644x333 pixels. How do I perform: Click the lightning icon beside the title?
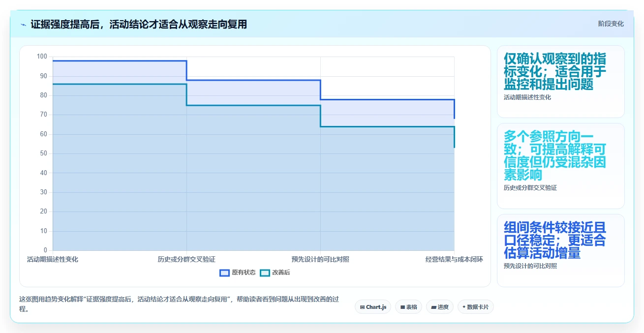(23, 25)
